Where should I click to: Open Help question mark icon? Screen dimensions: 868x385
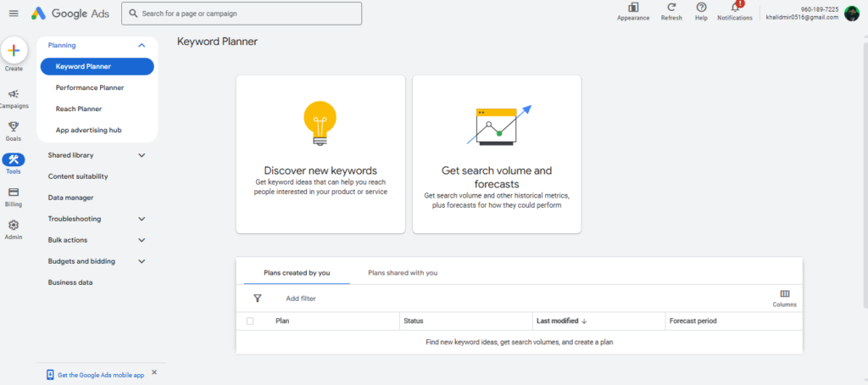click(701, 7)
